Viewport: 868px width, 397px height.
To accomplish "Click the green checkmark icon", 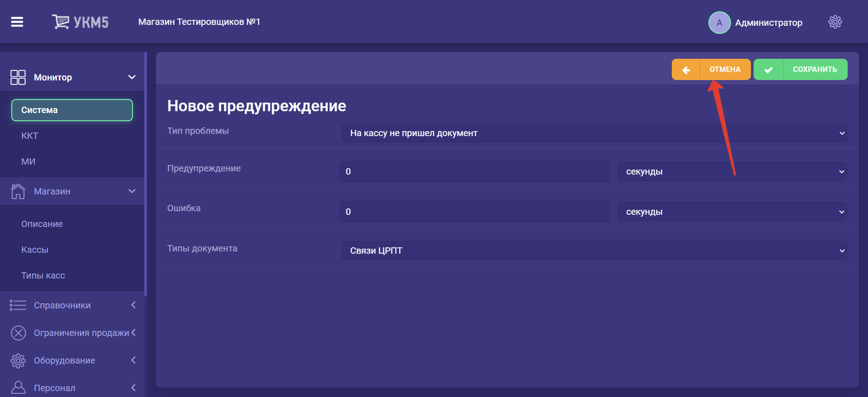I will (768, 70).
